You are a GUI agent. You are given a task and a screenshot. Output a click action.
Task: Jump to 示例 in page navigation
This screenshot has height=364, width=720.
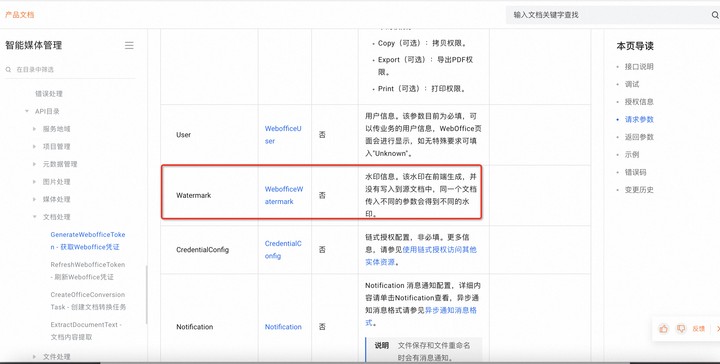632,154
